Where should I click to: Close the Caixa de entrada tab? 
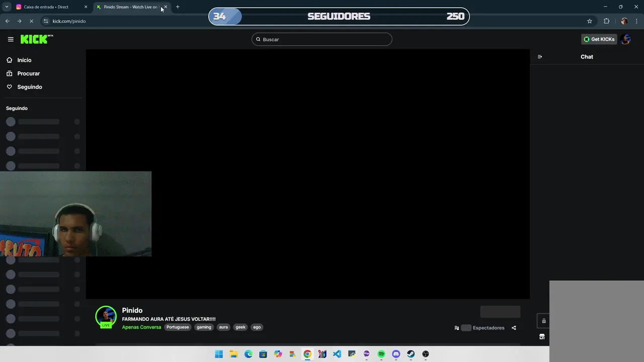point(86,7)
